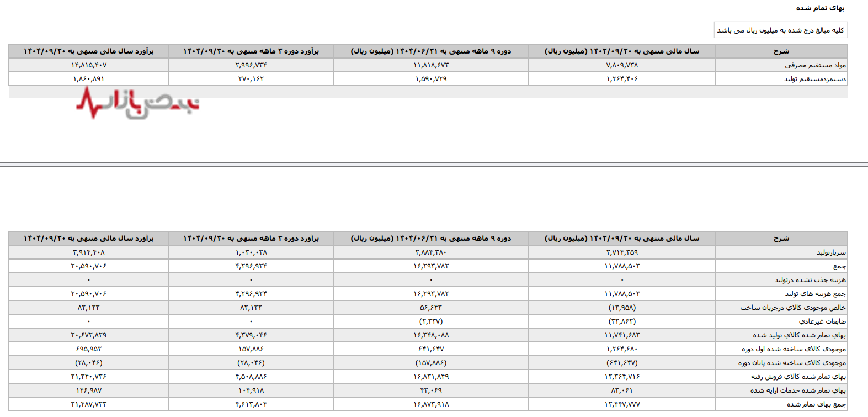The width and height of the screenshot is (868, 417).
Task: Click the total cost annual estimate 21,487,723
Action: pyautogui.click(x=88, y=404)
